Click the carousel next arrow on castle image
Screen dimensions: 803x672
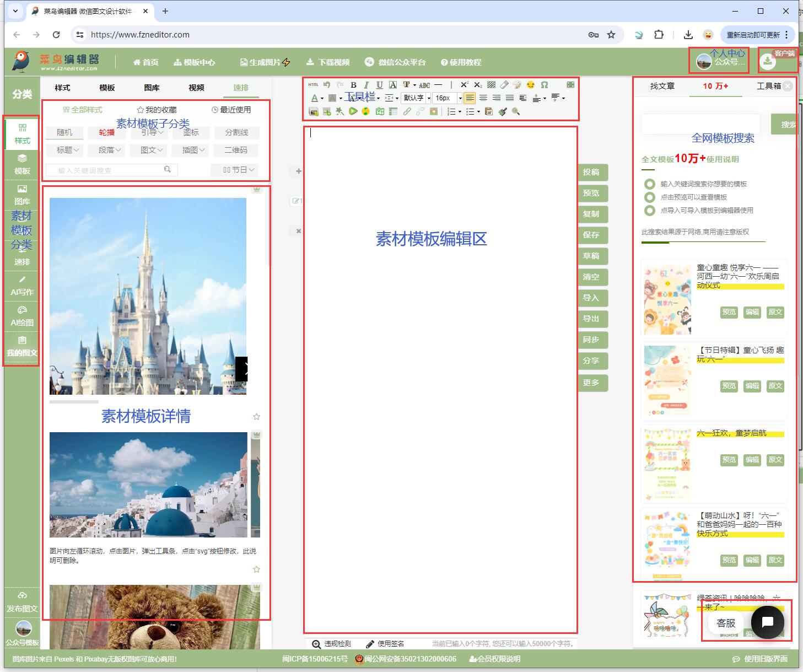[x=241, y=369]
